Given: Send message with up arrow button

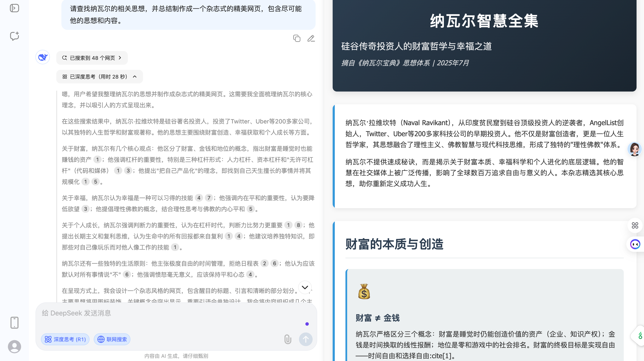Looking at the screenshot, I should pos(306,339).
